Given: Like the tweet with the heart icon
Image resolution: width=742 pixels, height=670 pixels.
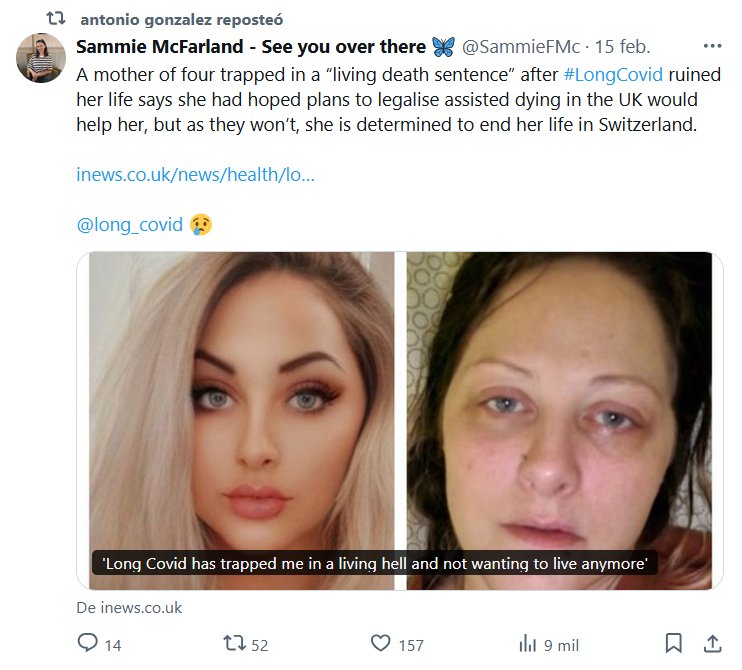Looking at the screenshot, I should click(x=380, y=644).
